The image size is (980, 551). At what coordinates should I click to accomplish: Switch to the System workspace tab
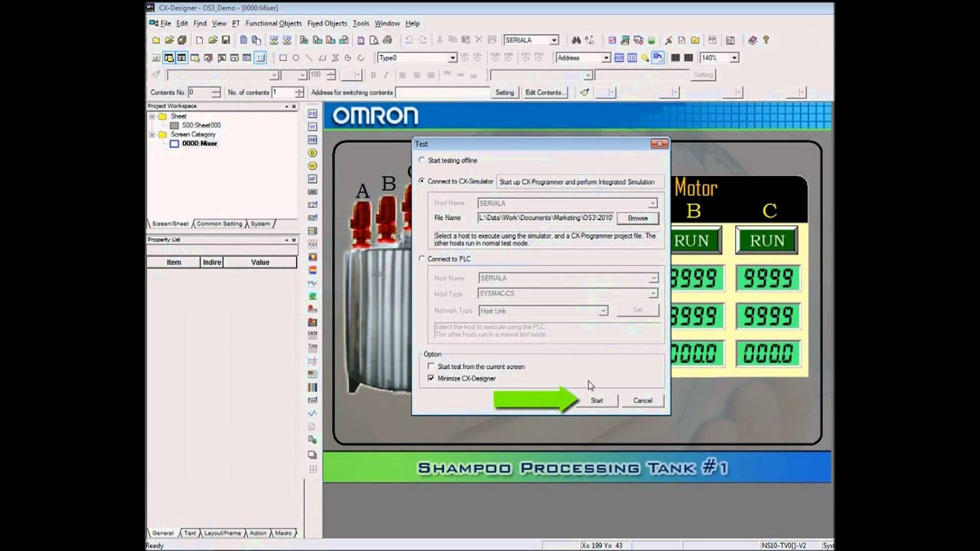[x=260, y=223]
